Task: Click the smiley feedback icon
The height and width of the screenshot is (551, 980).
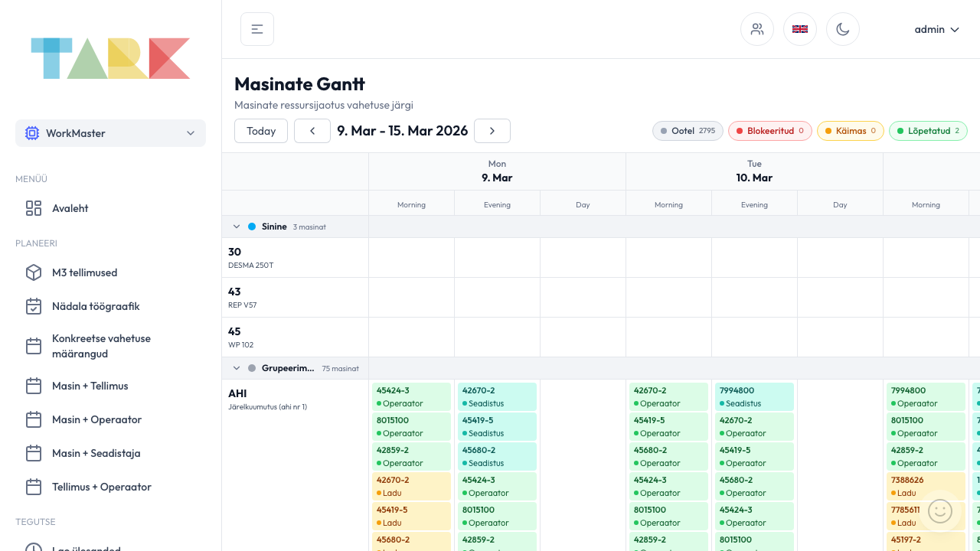Action: 940,510
